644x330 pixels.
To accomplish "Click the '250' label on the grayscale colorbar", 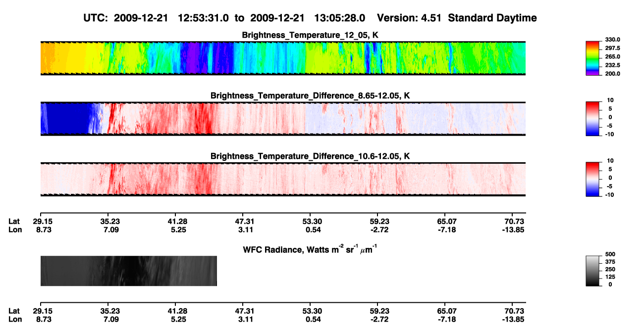I will click(x=611, y=269).
